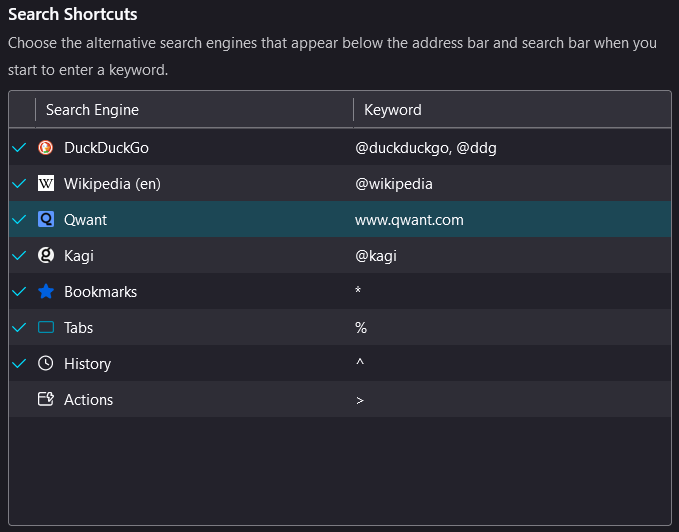This screenshot has height=532, width=679.
Task: Uncheck the DuckDuckGo shortcut checkmark
Action: tap(19, 148)
